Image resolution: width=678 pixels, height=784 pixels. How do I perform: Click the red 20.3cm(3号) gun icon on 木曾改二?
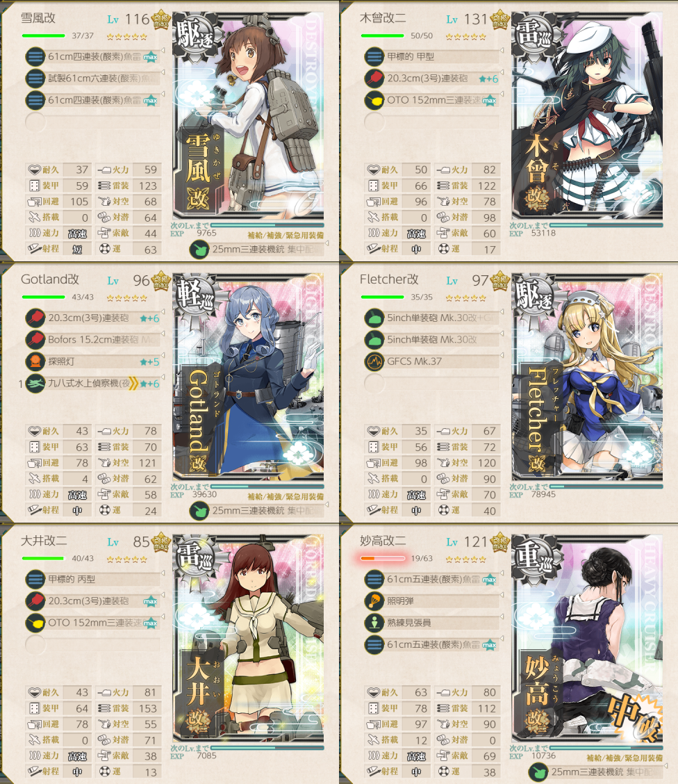coord(374,79)
